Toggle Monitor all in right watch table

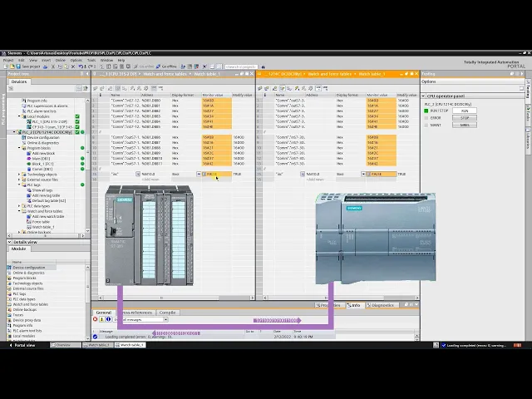coord(318,88)
